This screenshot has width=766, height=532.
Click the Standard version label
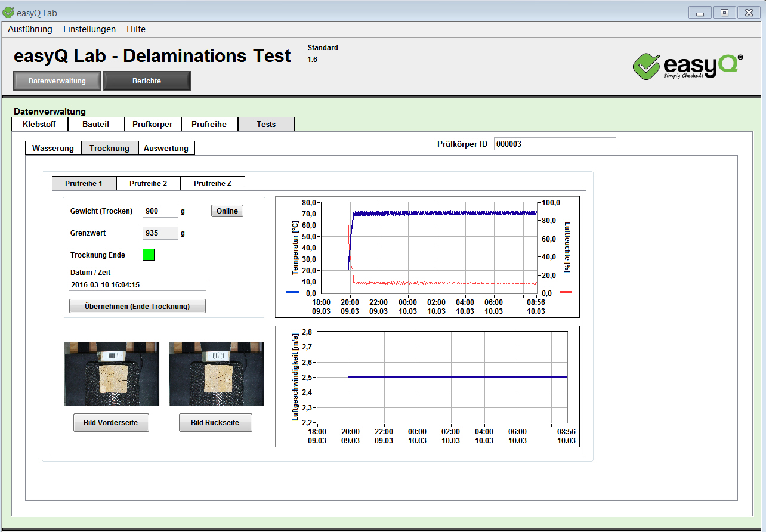[x=323, y=47]
